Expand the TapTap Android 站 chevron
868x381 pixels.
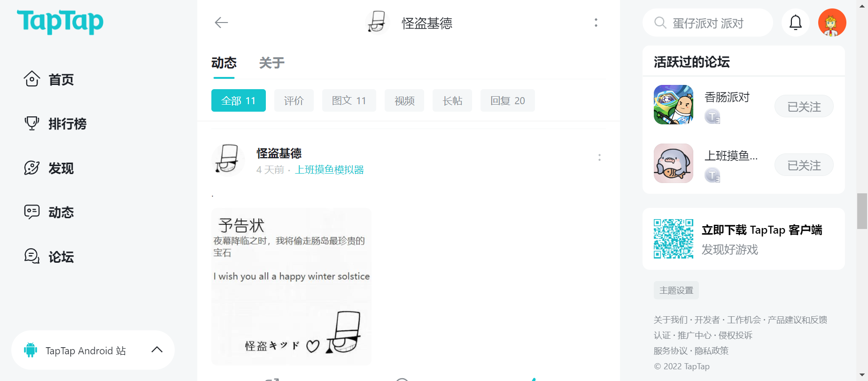click(x=157, y=350)
